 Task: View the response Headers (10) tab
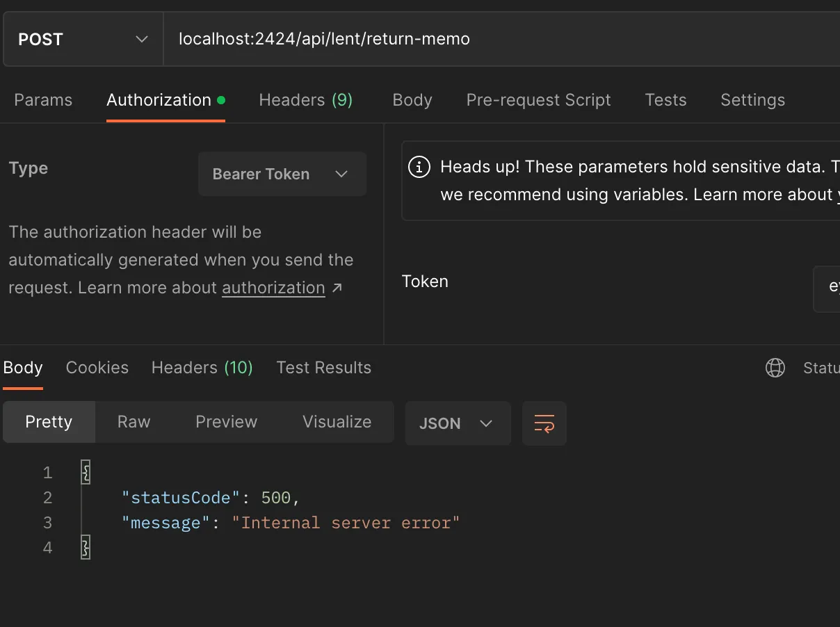point(202,368)
